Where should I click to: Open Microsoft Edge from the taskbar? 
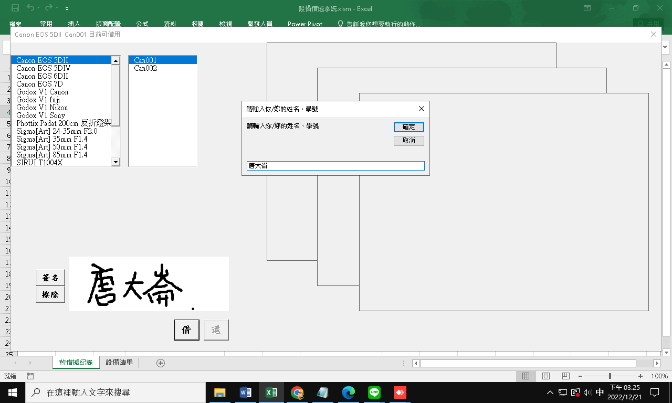(x=348, y=392)
